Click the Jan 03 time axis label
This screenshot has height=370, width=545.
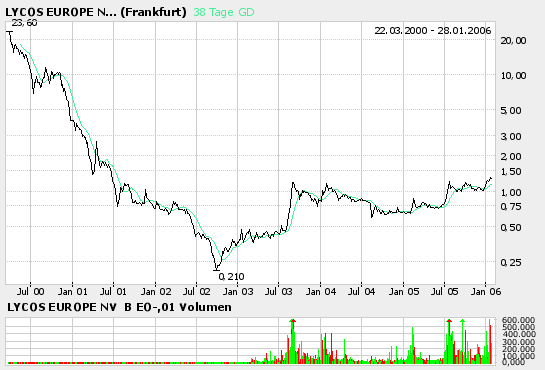238,291
